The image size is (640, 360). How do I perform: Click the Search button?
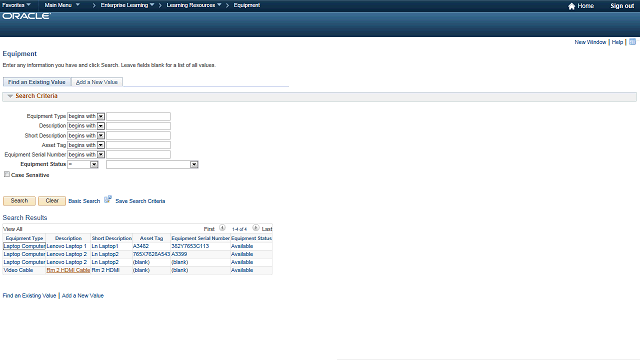pos(19,201)
